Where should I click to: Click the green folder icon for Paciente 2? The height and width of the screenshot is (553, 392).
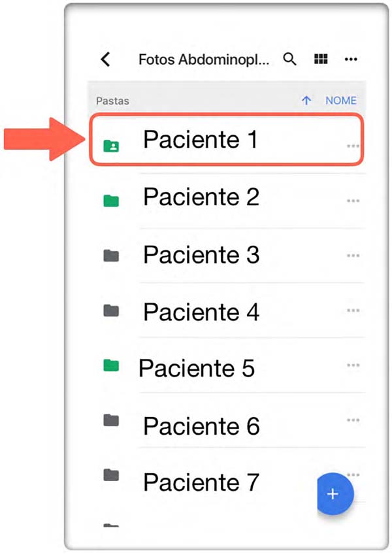pyautogui.click(x=111, y=200)
